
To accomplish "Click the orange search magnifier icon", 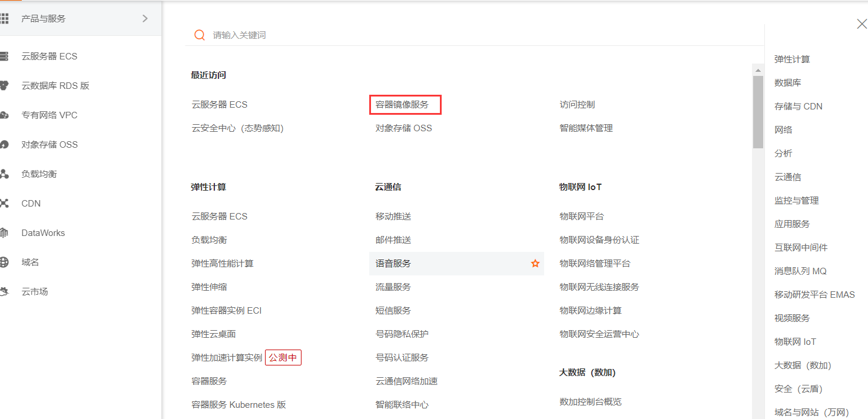I will point(200,35).
